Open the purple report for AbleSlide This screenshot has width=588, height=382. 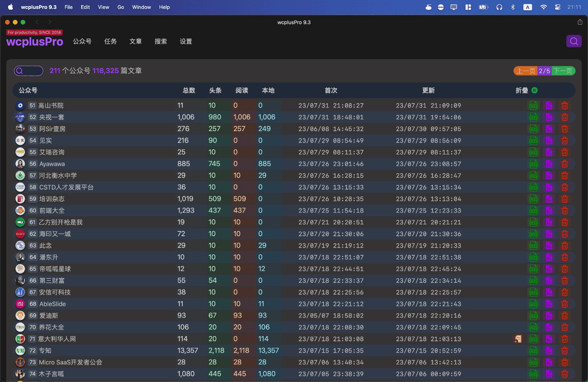(549, 304)
